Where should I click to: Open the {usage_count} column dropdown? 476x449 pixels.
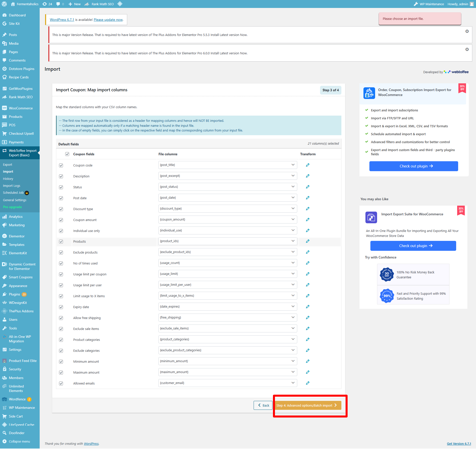pos(228,263)
